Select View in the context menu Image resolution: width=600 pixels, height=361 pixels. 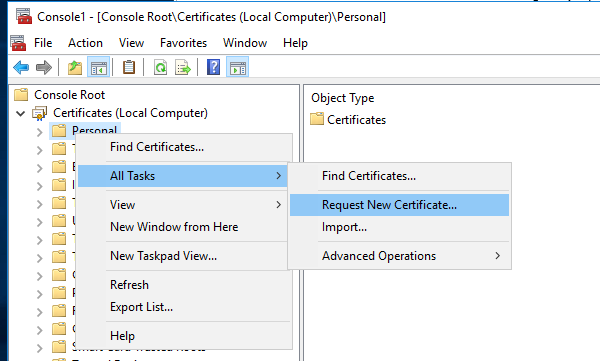click(x=184, y=205)
